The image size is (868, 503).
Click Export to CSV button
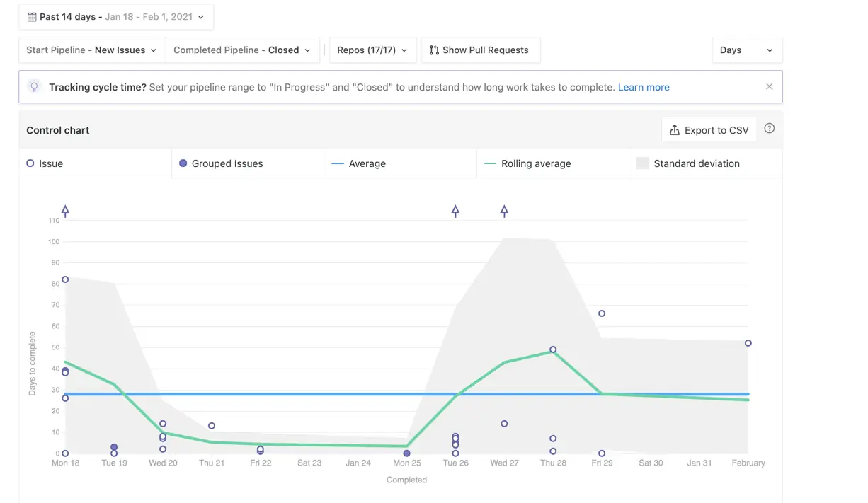click(709, 130)
